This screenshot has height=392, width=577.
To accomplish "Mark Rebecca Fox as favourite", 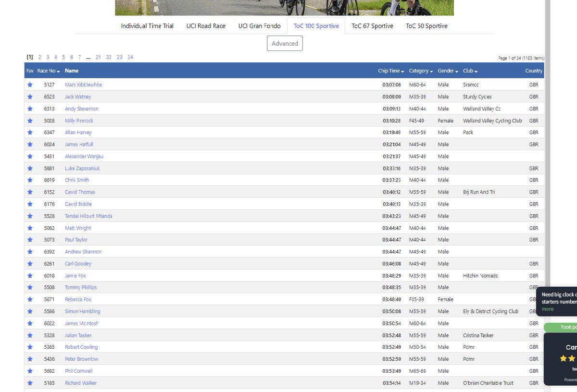I will pos(30,299).
